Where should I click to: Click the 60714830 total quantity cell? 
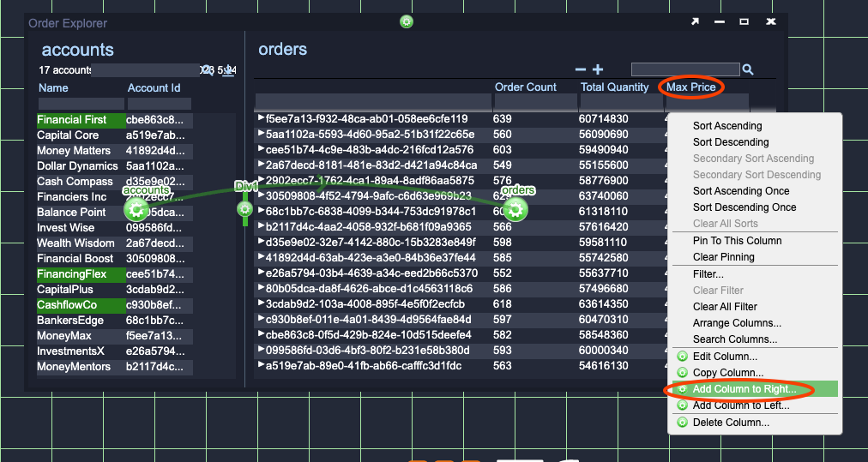click(603, 118)
